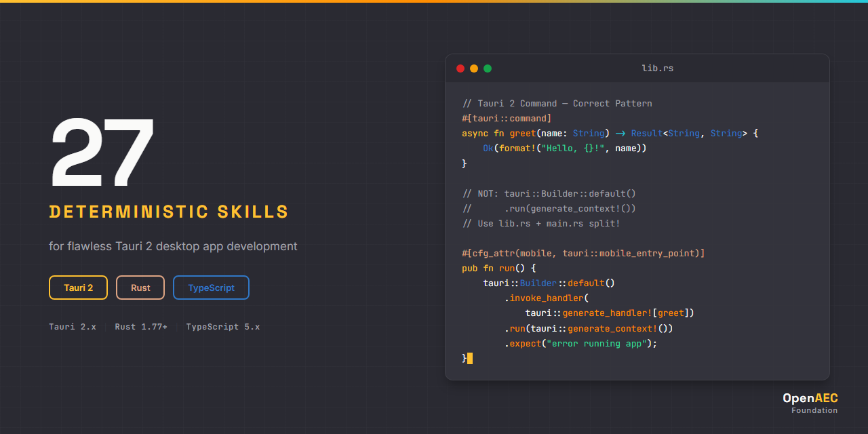Click the 'for flawless Tauri 2' subtitle

pos(173,246)
